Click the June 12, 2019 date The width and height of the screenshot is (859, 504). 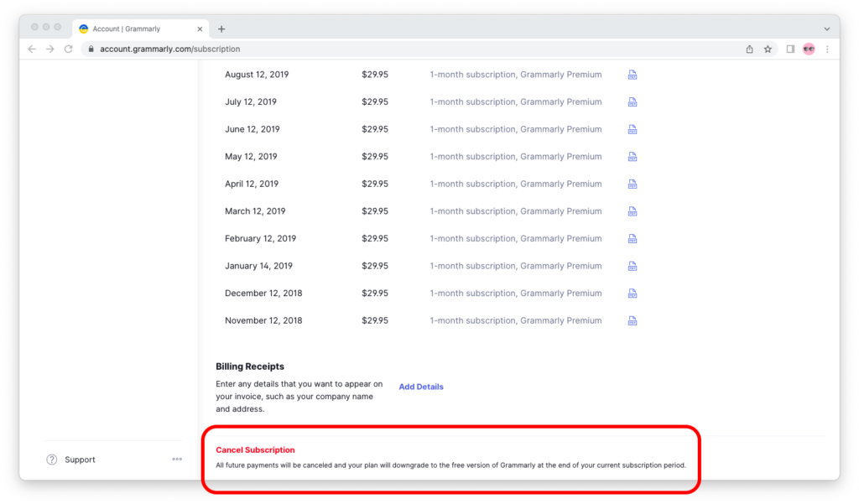tap(252, 129)
